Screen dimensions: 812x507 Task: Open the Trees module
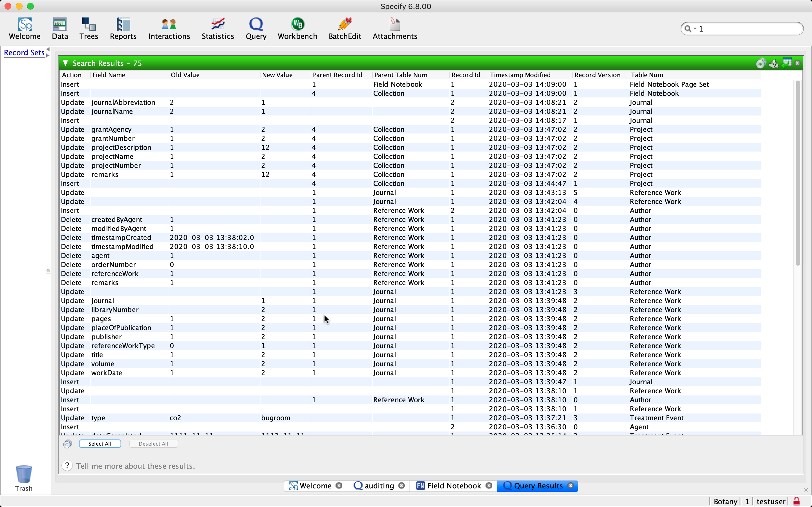click(88, 28)
